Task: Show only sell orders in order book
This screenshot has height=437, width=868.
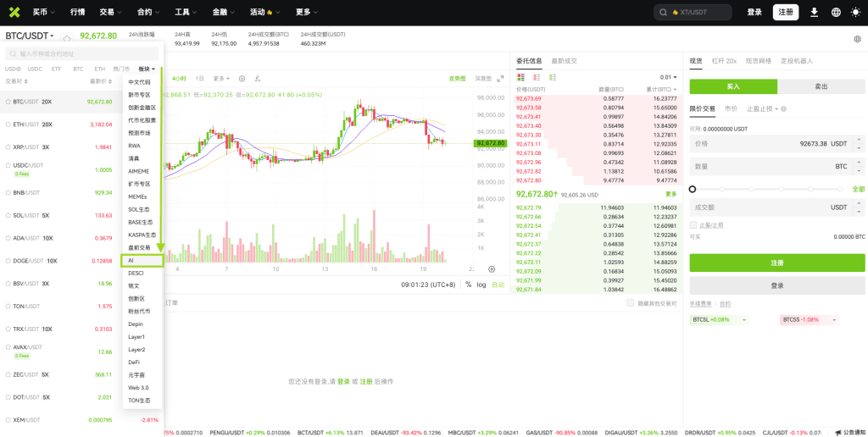Action: 537,77
